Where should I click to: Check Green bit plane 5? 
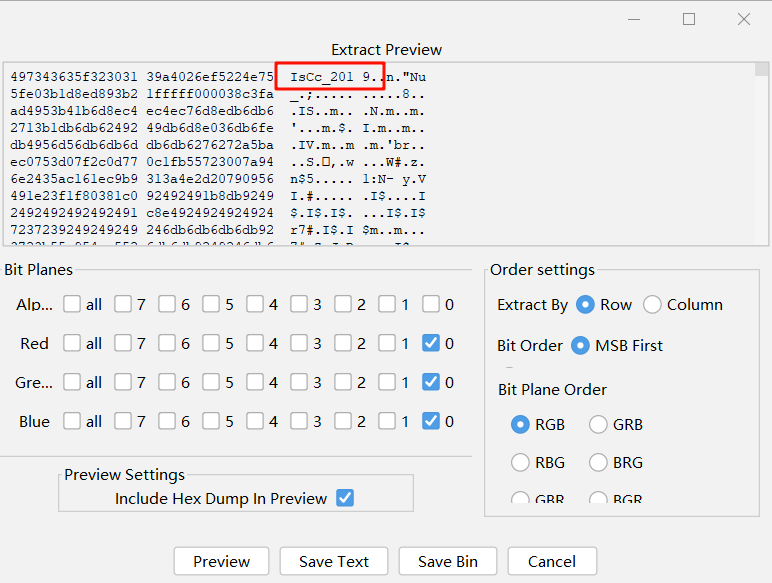point(211,382)
